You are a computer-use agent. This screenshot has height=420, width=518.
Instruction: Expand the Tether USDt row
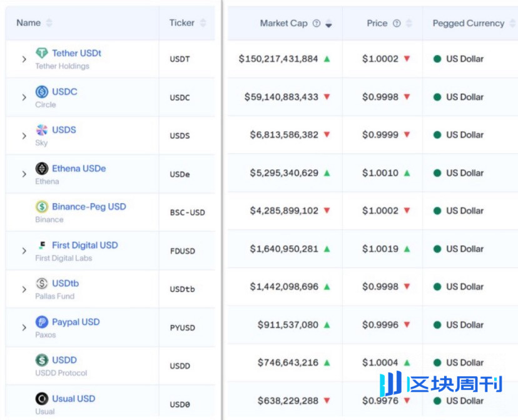[x=24, y=59]
